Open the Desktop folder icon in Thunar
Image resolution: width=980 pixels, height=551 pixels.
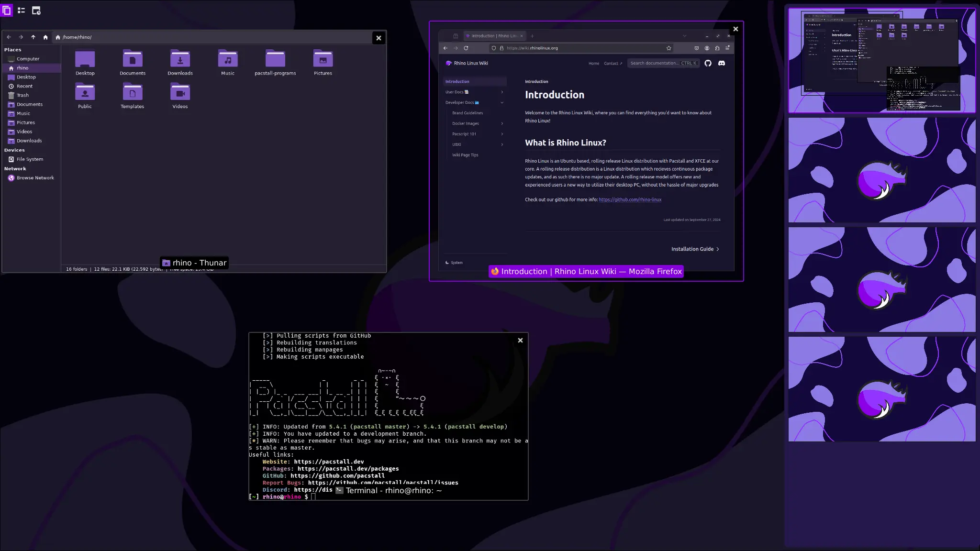85,62
